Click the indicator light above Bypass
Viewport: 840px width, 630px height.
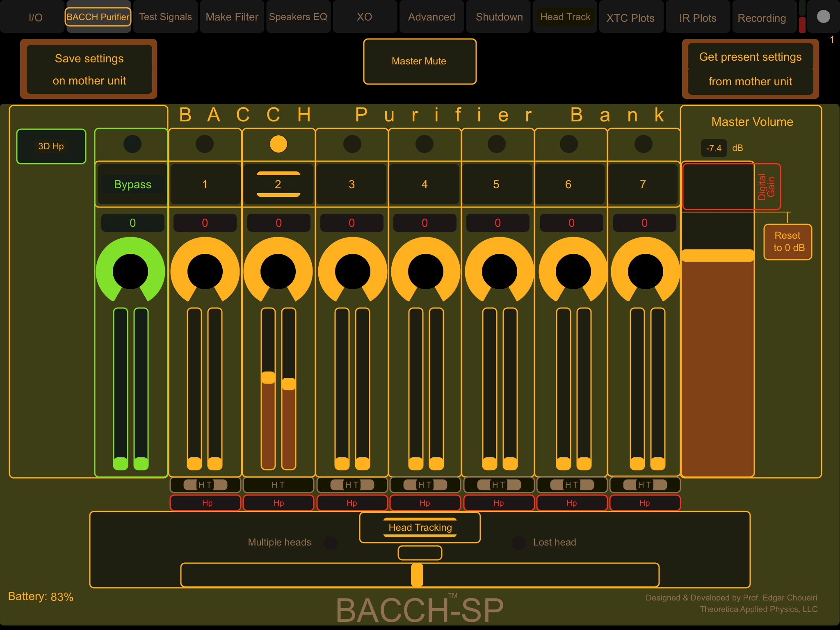click(x=132, y=144)
